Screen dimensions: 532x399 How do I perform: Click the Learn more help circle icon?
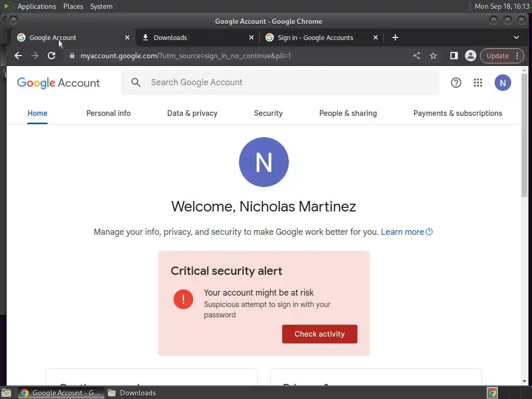(x=429, y=232)
